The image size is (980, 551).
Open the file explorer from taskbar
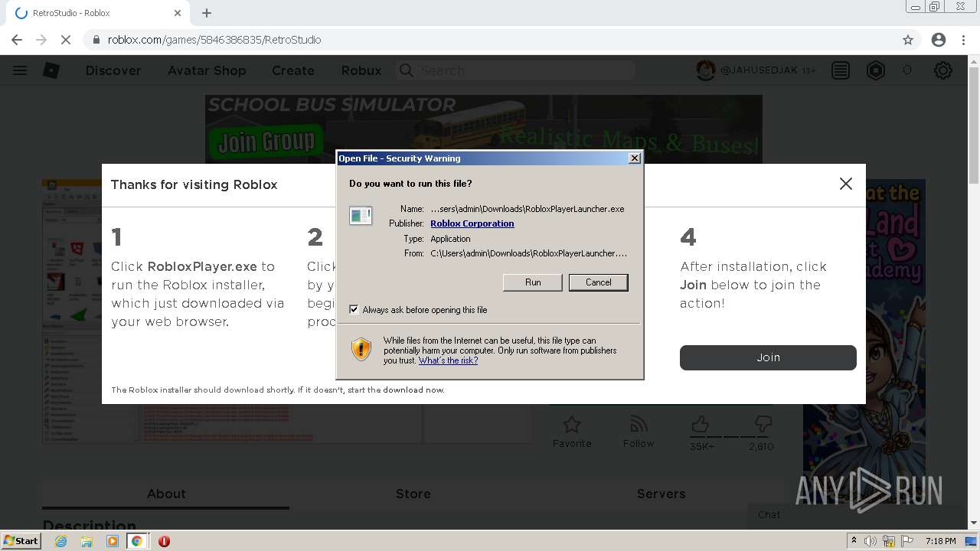87,541
